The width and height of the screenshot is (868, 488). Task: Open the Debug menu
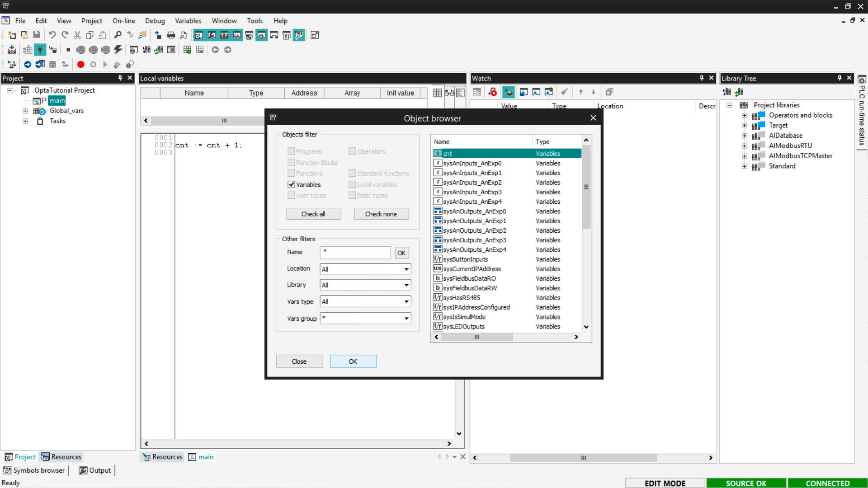pos(155,21)
